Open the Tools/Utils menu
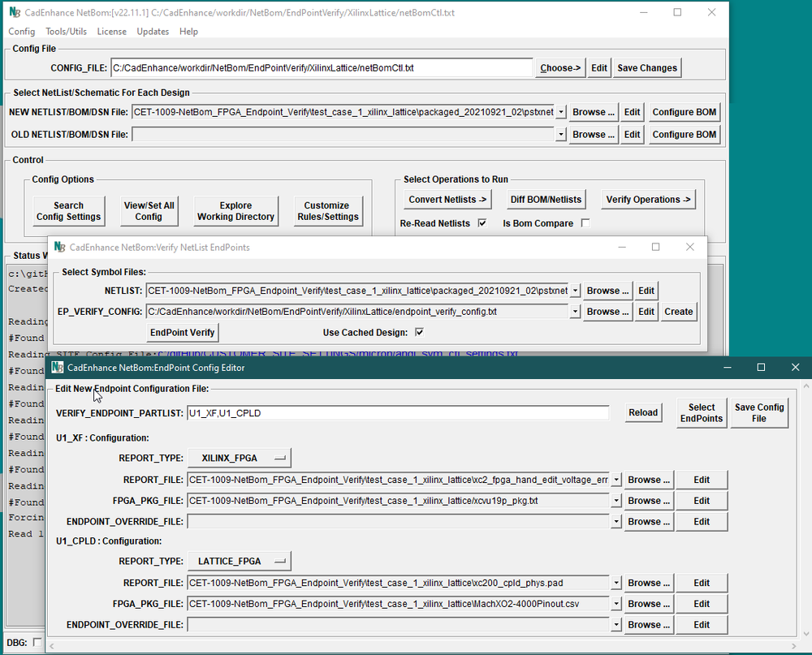This screenshot has height=655, width=812. [67, 31]
